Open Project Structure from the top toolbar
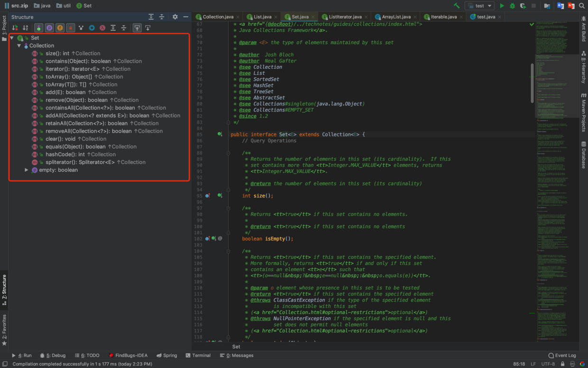This screenshot has width=588, height=368. point(547,6)
